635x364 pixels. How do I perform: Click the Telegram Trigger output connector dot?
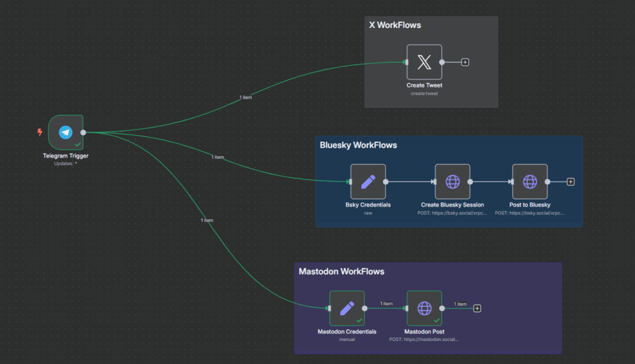(x=83, y=133)
